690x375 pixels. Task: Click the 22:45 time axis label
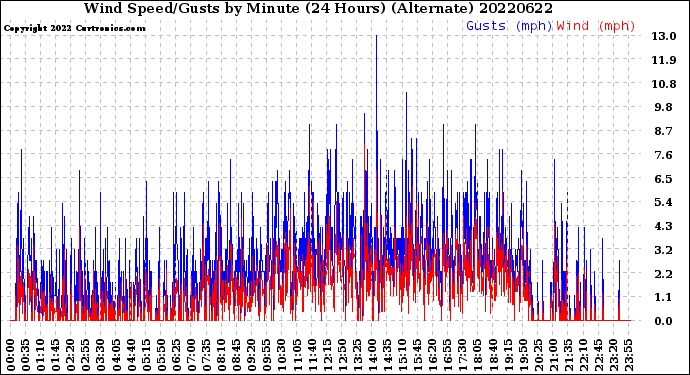(598, 355)
